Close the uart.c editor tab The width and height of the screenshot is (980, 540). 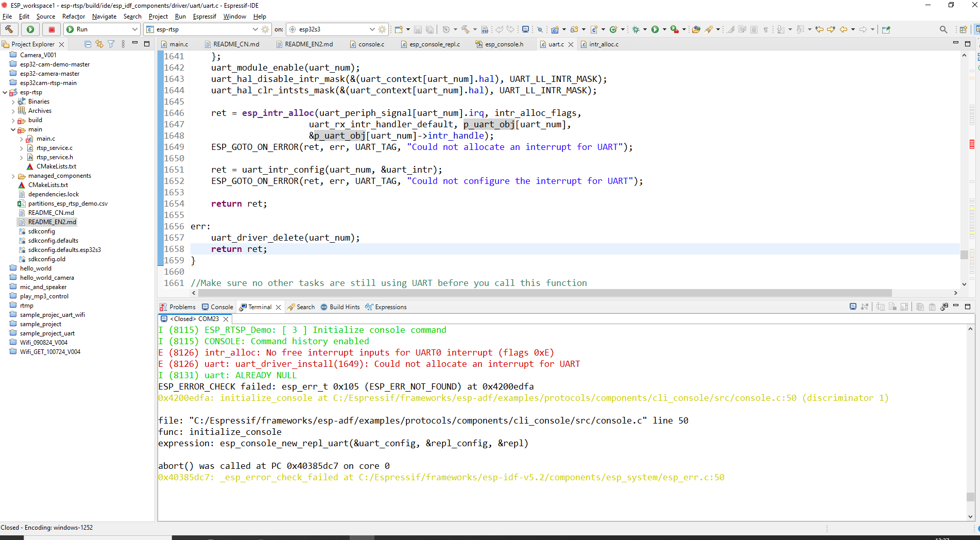tap(571, 44)
